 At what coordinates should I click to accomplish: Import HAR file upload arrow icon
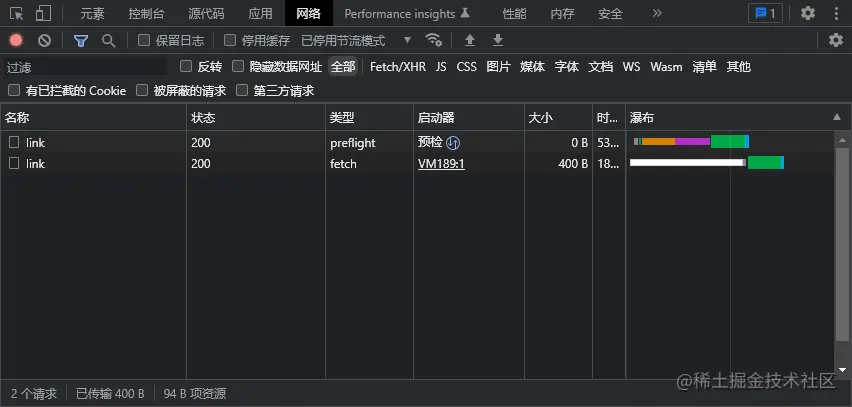point(470,40)
